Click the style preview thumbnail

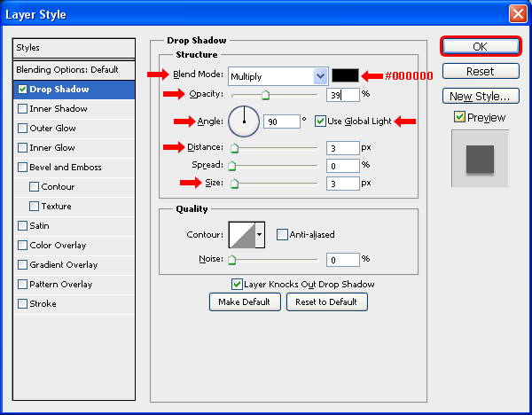point(478,158)
